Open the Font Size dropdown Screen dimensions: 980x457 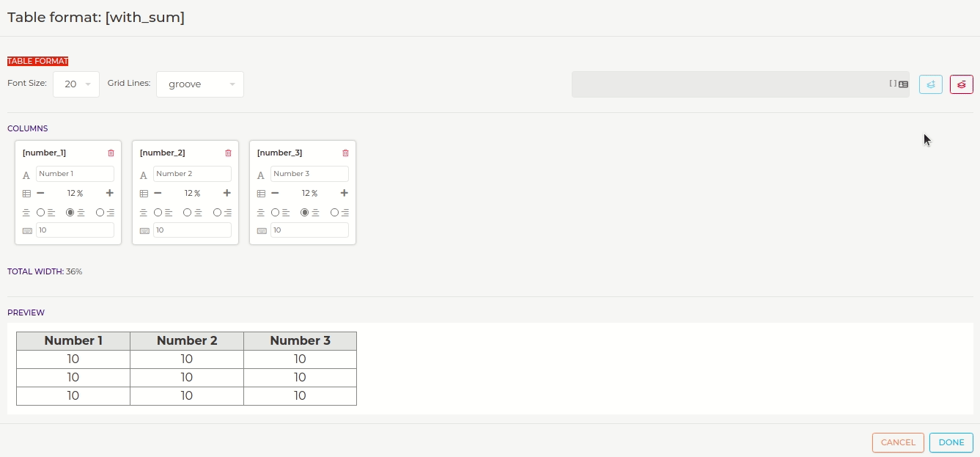click(76, 84)
